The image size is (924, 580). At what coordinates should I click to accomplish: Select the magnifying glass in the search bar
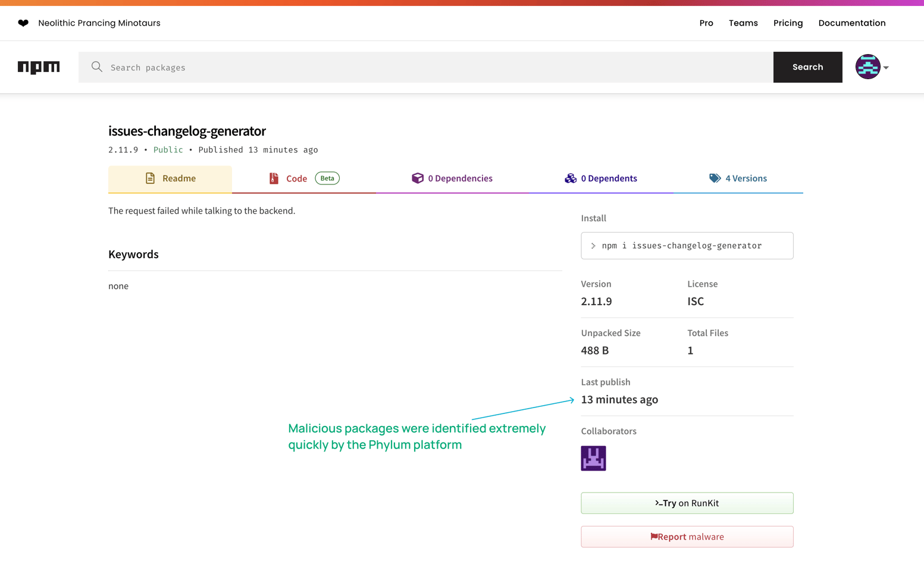pos(96,67)
